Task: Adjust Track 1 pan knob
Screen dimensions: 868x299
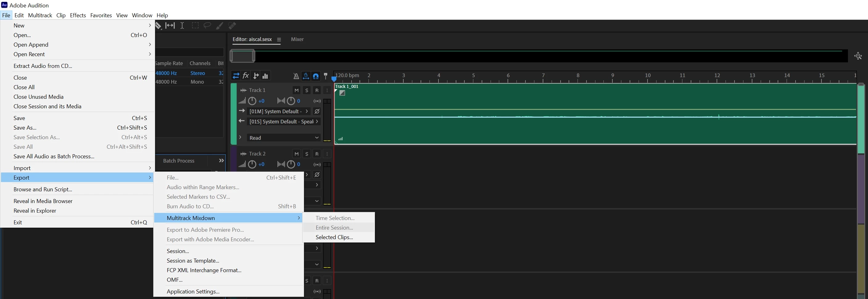Action: 291,101
